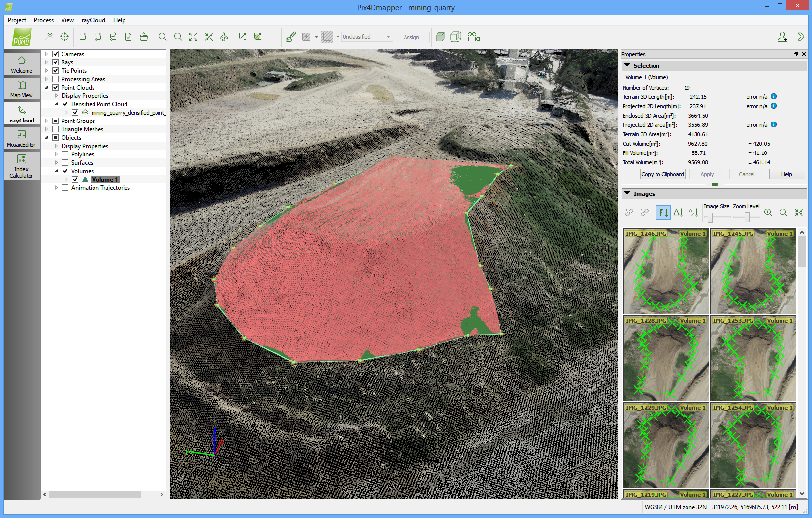Open the MosaicEditor sidebar item

click(22, 138)
